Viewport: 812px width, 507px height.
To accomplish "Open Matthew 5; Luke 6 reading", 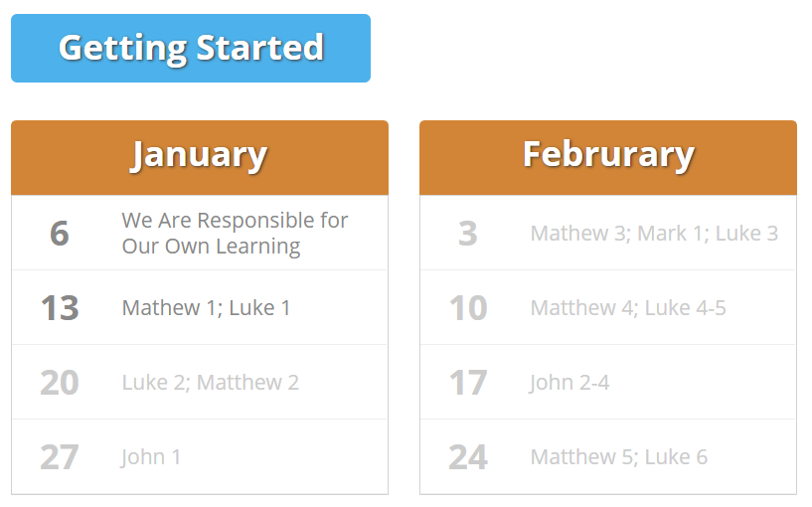I will pos(619,456).
